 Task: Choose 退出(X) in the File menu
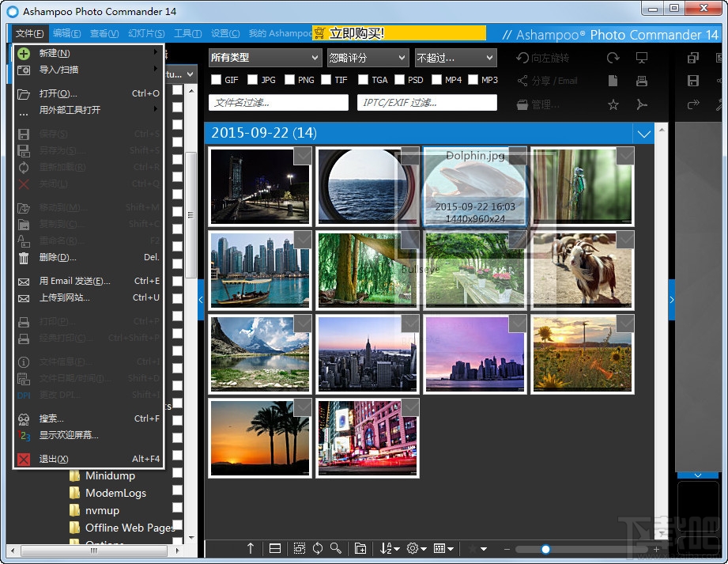(x=54, y=459)
